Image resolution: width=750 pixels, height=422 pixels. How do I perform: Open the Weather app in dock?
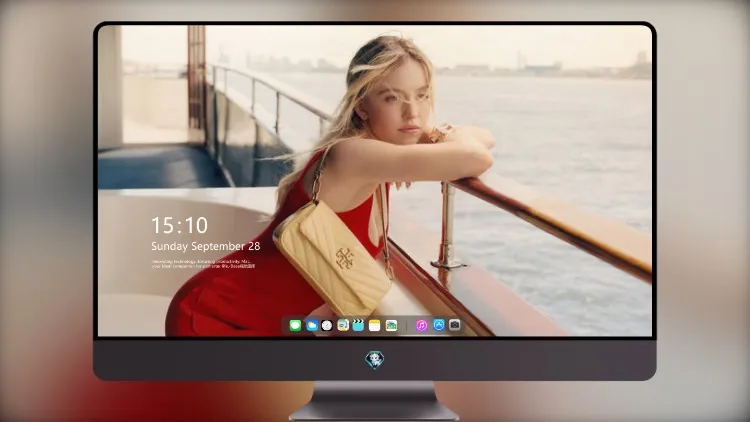[312, 325]
